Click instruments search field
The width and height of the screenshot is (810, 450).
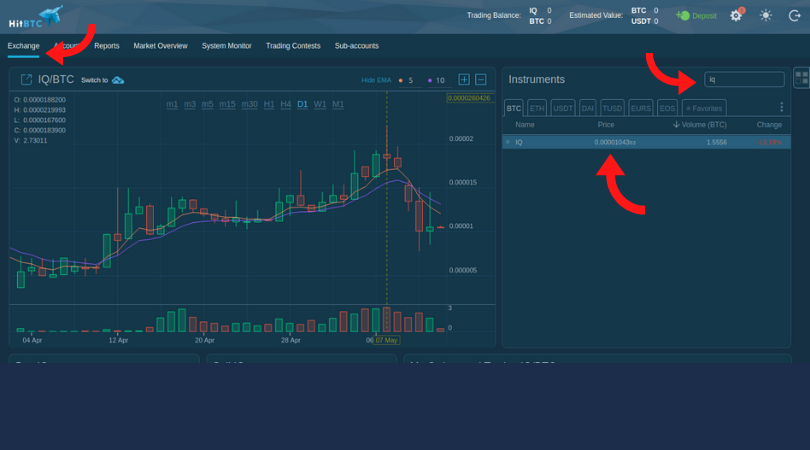[744, 80]
